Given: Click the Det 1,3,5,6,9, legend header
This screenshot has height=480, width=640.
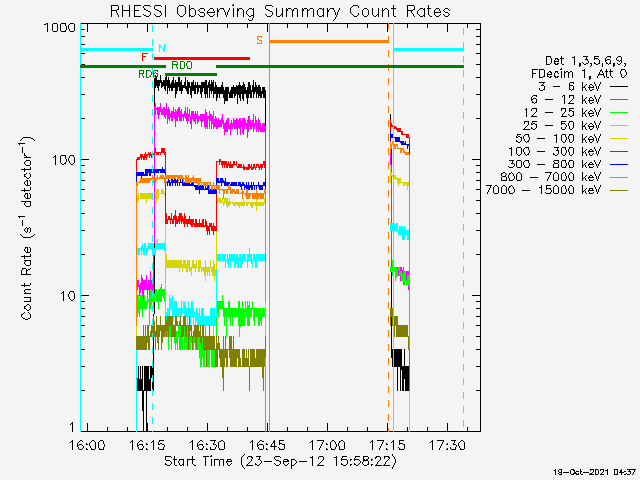Looking at the screenshot, I should click(x=586, y=61).
